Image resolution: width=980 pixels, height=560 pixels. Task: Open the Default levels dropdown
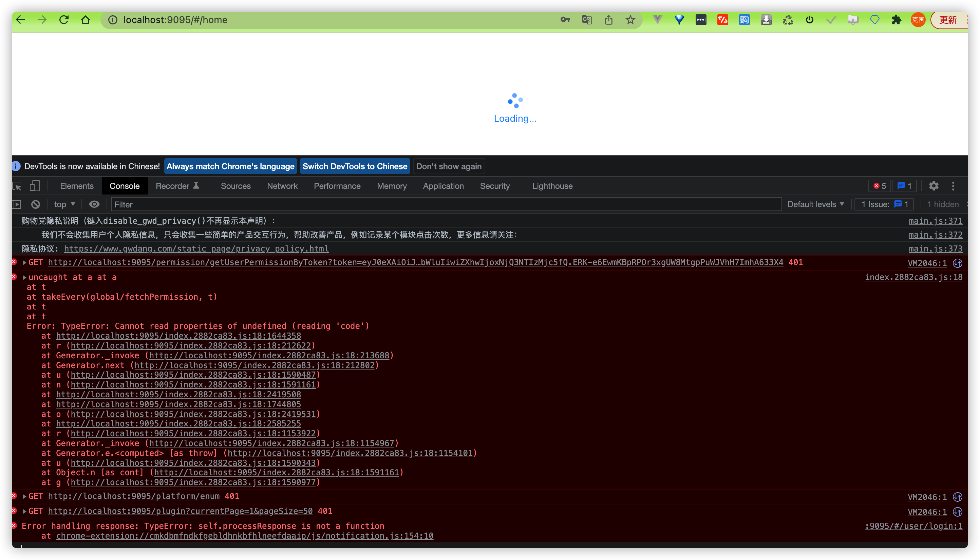point(815,204)
